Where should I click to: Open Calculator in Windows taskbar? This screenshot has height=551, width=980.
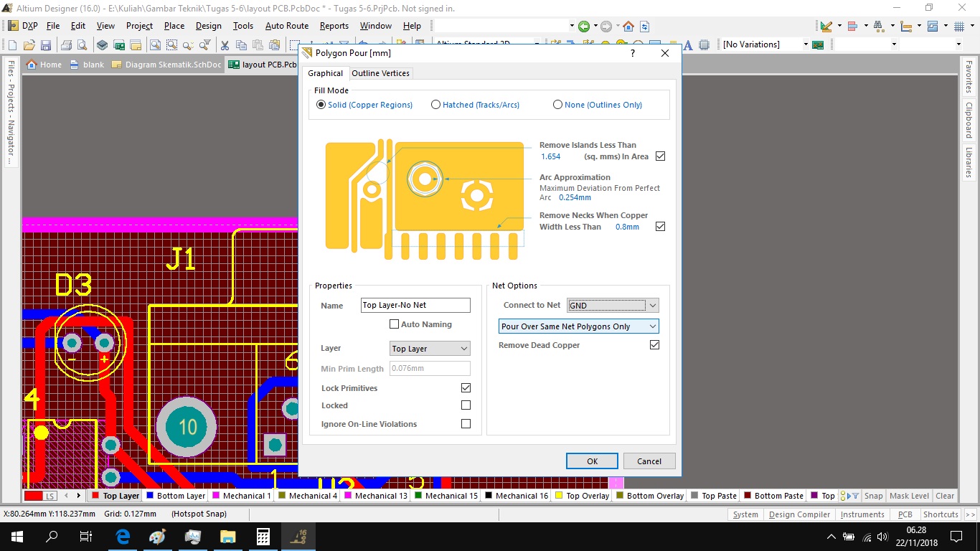[x=263, y=537]
